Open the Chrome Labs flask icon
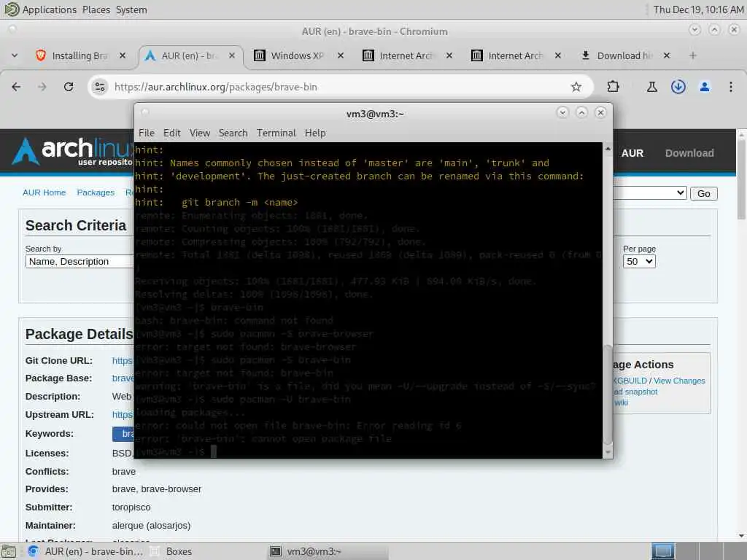 click(651, 87)
